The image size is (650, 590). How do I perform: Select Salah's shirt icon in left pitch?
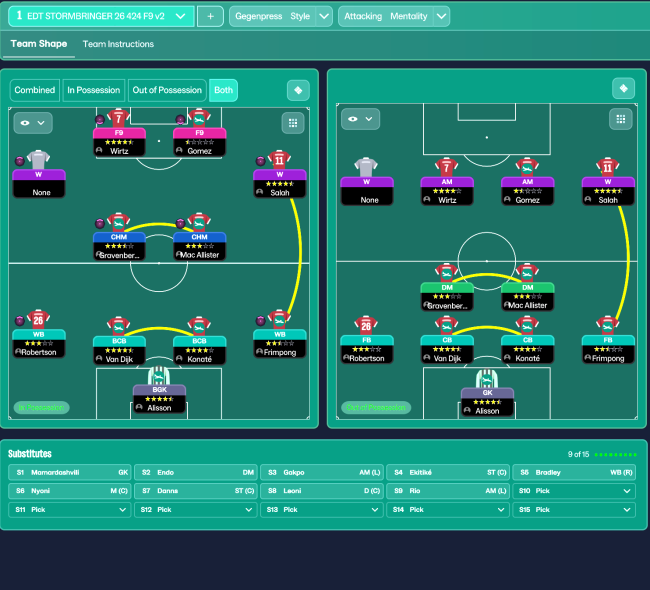(x=279, y=159)
